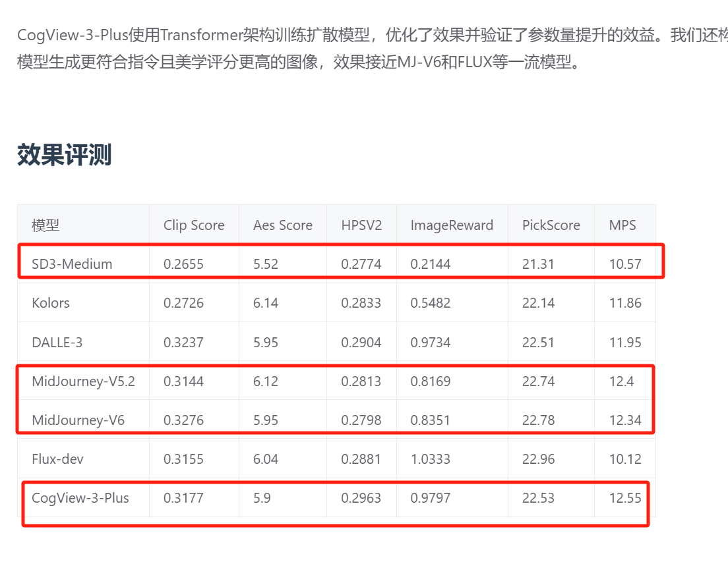Click Kolors MPS value 11.86
728x562 pixels.
(625, 303)
